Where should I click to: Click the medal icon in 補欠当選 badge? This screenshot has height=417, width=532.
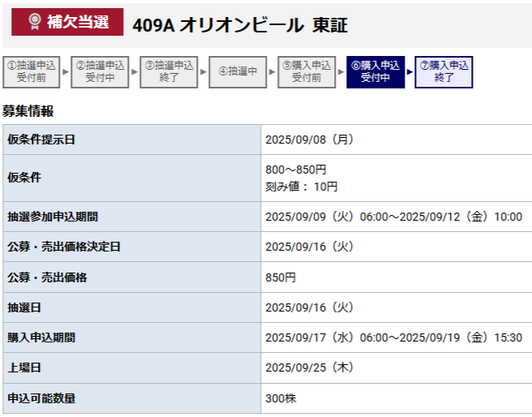coord(34,22)
